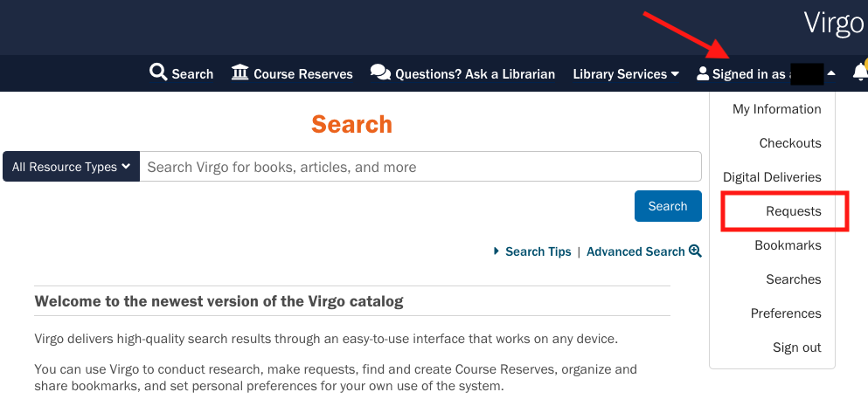Choose Checkouts in the account menu

790,143
